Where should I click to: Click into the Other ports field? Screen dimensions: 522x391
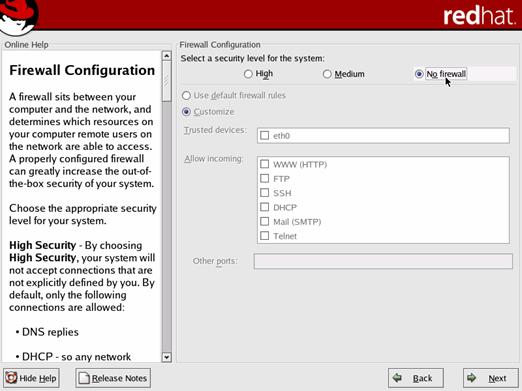383,261
